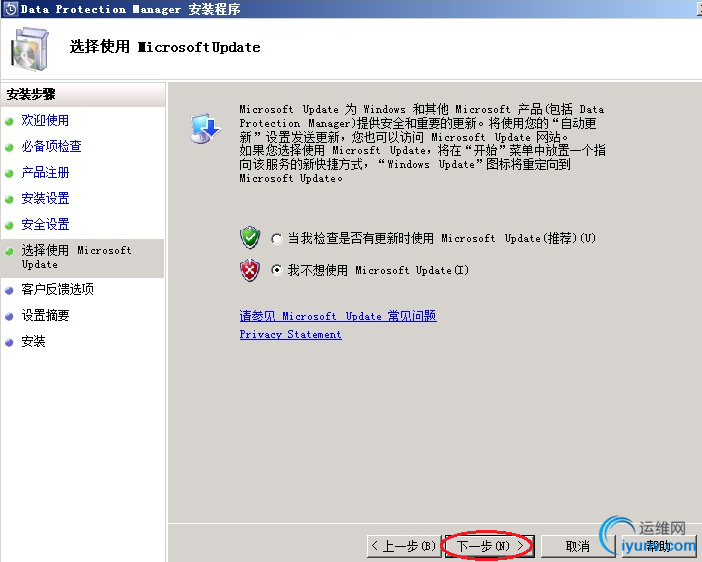Click green bullet beside 产品注册
702x562 pixels.
click(9, 173)
